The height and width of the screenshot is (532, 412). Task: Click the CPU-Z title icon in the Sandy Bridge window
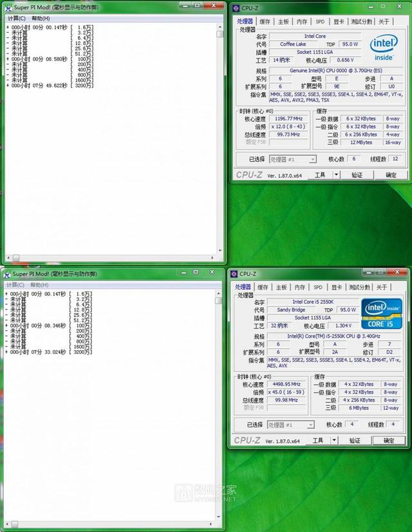click(x=234, y=274)
